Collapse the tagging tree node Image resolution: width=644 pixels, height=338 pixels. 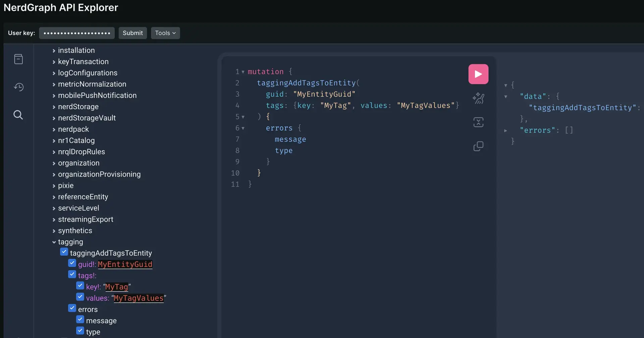tap(54, 242)
